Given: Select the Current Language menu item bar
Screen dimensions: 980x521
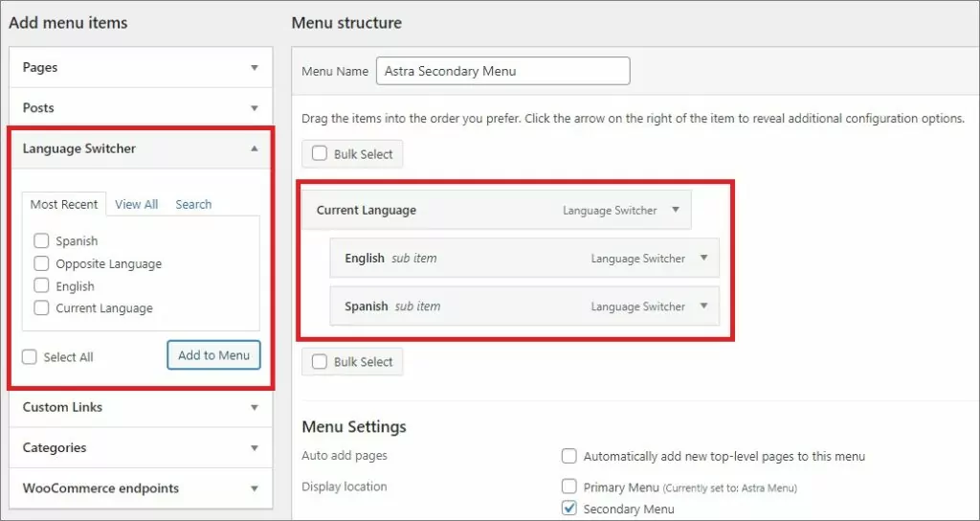Looking at the screenshot, I should pos(497,210).
